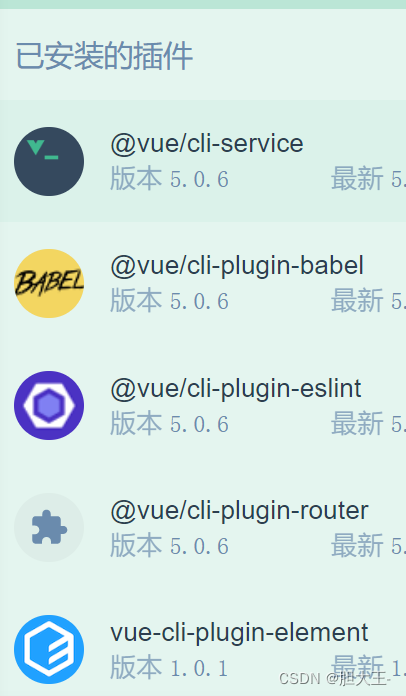Click version 5.0.6 text under cli-service
This screenshot has width=406, height=696.
coord(169,179)
